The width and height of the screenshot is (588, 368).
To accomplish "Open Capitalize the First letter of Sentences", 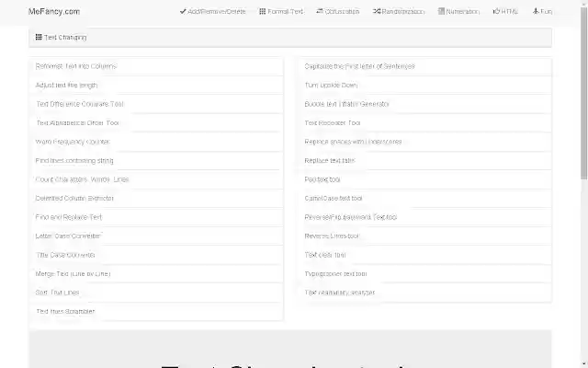I will coord(359,66).
